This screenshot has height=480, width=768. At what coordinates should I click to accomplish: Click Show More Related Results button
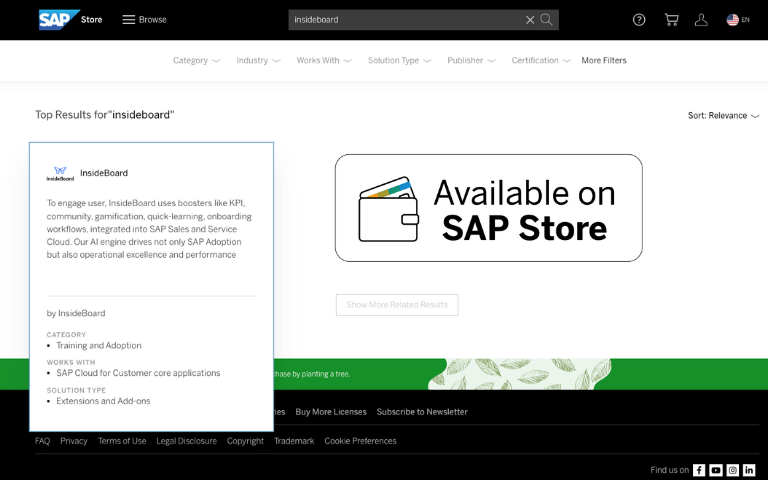click(x=397, y=305)
